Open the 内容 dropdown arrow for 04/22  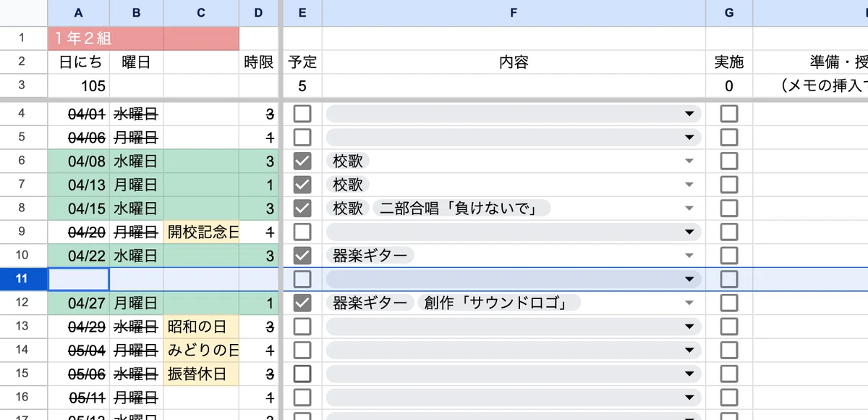[x=689, y=255]
